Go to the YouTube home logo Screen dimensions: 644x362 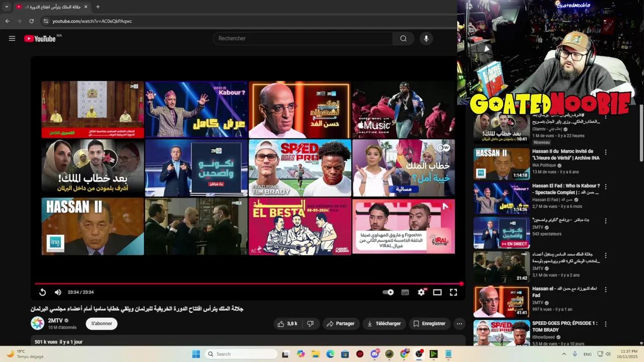click(x=40, y=38)
